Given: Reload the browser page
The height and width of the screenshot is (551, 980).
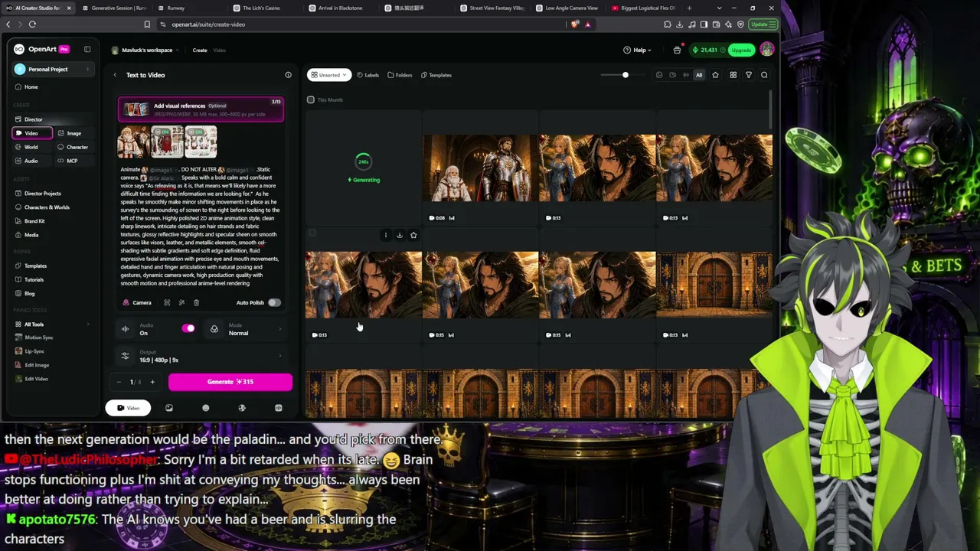Looking at the screenshot, I should coord(32,24).
